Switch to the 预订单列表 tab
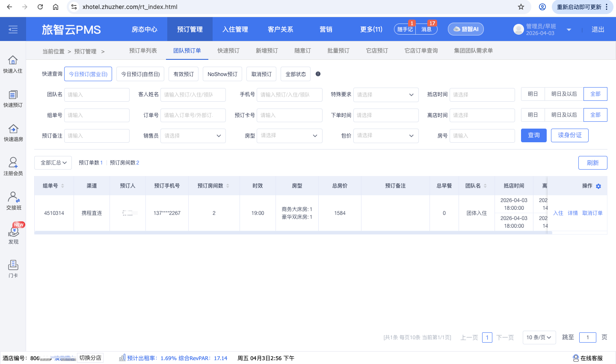Screen dimensions: 616x364 coord(143,50)
